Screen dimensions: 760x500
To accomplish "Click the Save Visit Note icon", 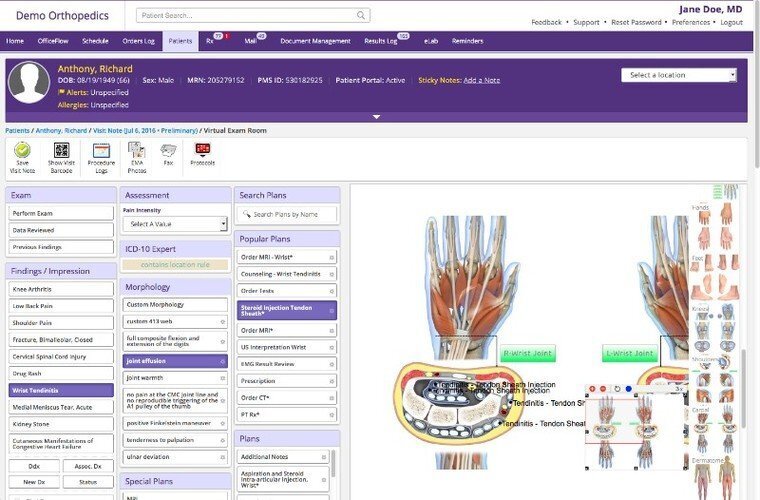I will [23, 151].
